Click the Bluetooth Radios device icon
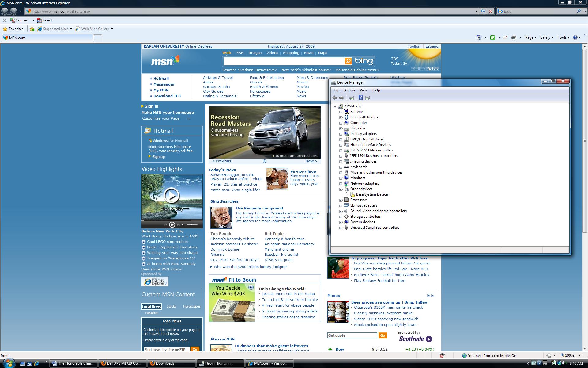The height and width of the screenshot is (368, 588). point(346,117)
